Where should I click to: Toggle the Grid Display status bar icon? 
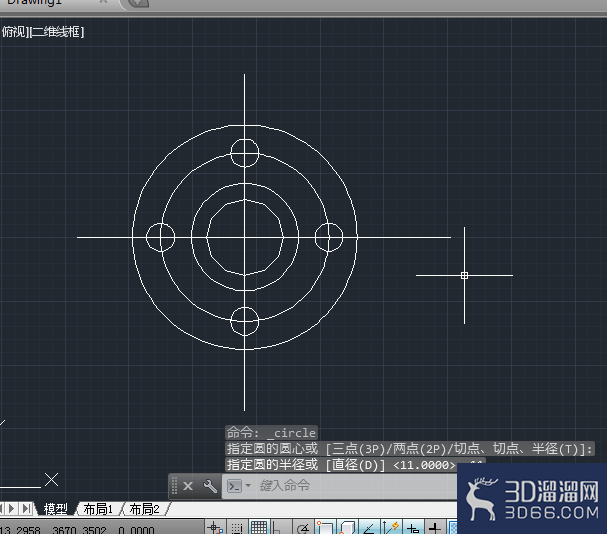(x=259, y=528)
